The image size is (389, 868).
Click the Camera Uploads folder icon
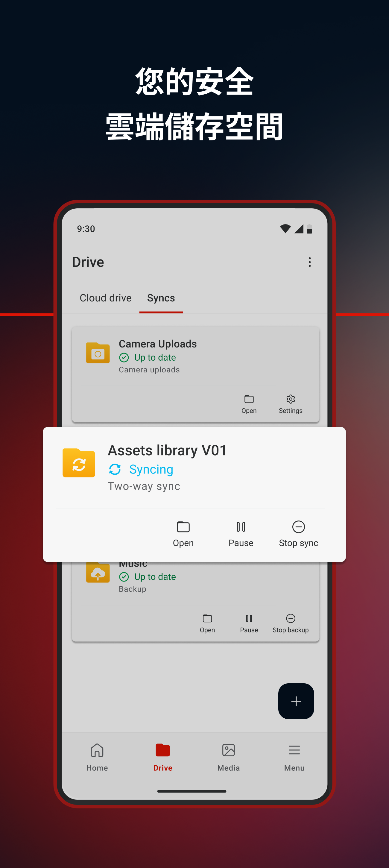(98, 353)
